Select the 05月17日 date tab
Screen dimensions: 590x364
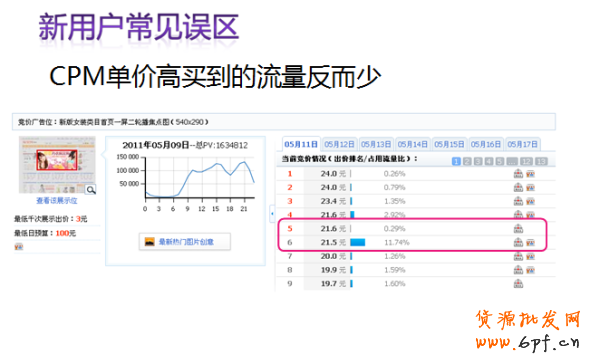coord(522,145)
